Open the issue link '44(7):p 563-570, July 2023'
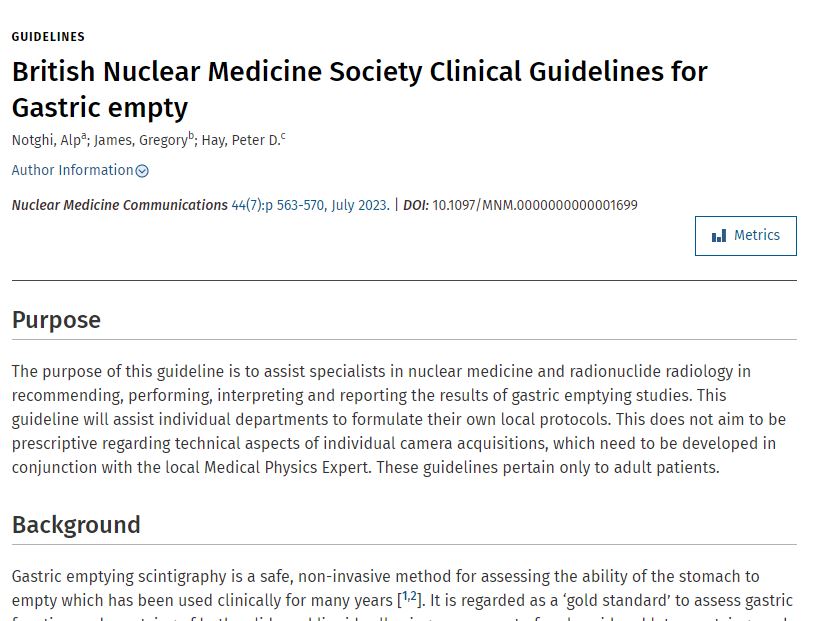This screenshot has width=823, height=621. click(311, 204)
